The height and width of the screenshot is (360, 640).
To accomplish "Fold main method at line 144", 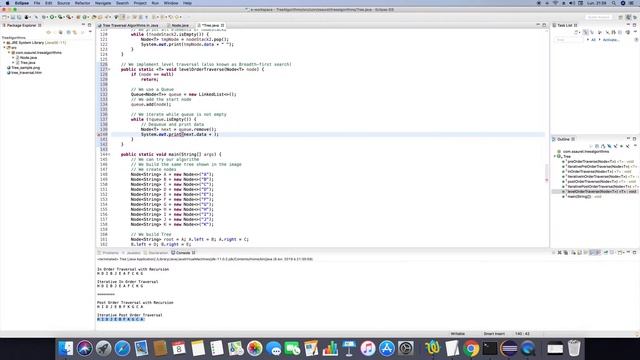I will [x=109, y=154].
